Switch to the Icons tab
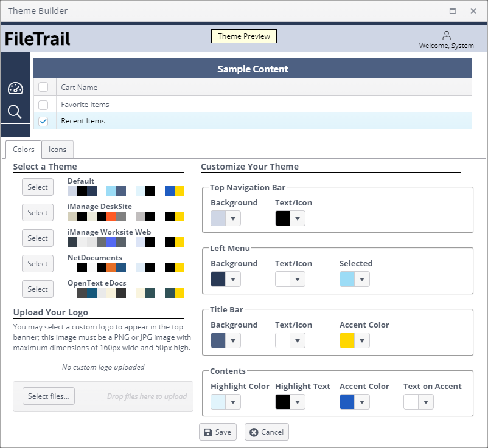This screenshot has width=488, height=448. point(58,150)
